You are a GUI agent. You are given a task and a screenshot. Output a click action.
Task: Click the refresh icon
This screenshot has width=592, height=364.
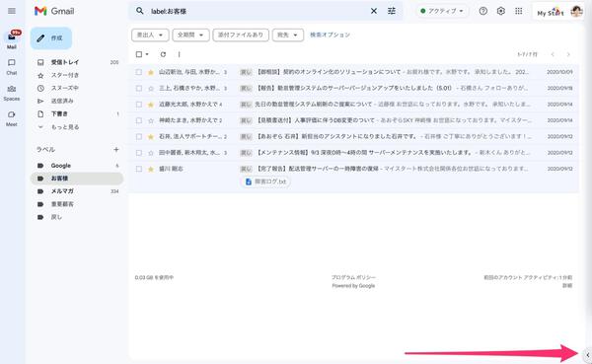click(x=163, y=54)
